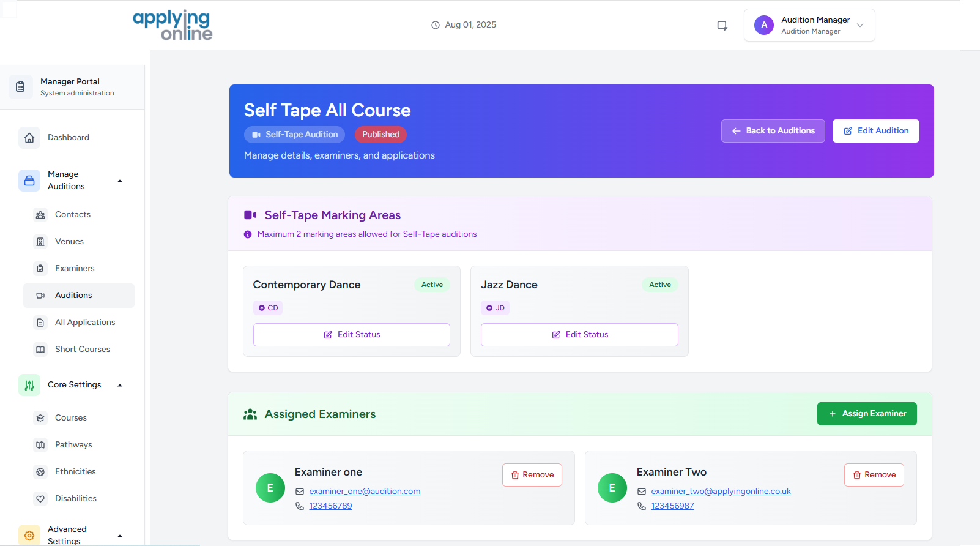Click the Ethnicities globe icon

pos(40,472)
